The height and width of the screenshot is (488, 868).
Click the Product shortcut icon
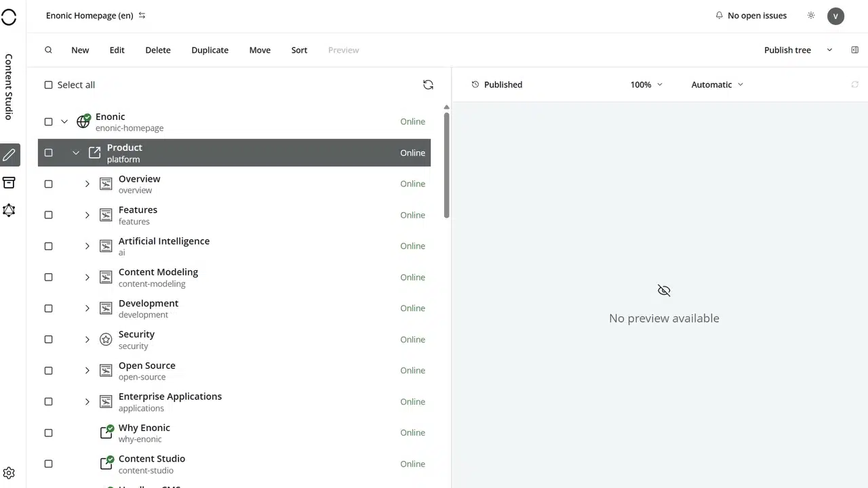(94, 152)
